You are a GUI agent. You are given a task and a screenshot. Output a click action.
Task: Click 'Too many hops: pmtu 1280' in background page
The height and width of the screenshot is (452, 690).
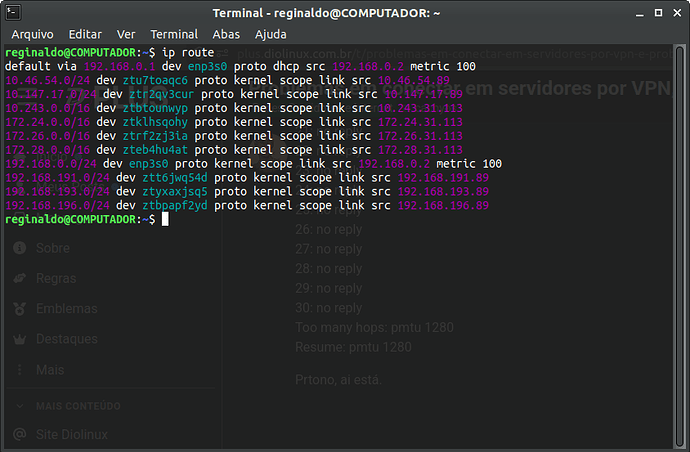[x=374, y=327]
